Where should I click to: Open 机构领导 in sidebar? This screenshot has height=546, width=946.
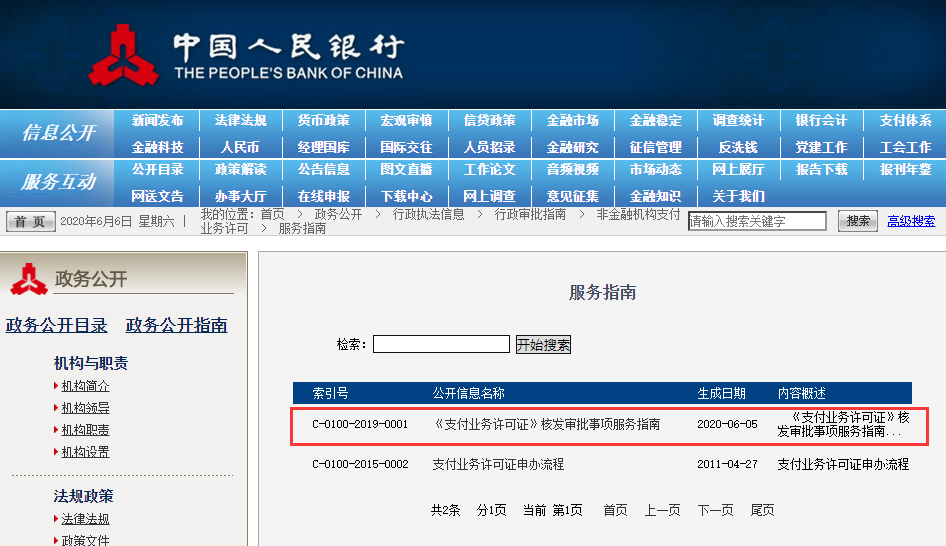tap(85, 408)
